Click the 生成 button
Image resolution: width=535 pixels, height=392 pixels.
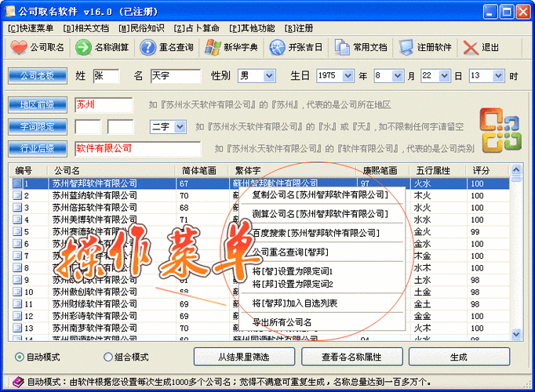pos(459,357)
